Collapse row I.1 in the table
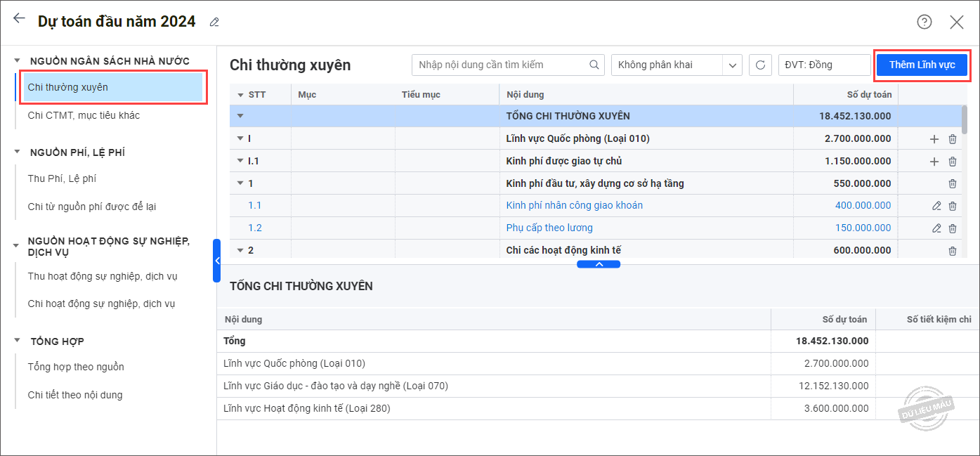 point(241,162)
